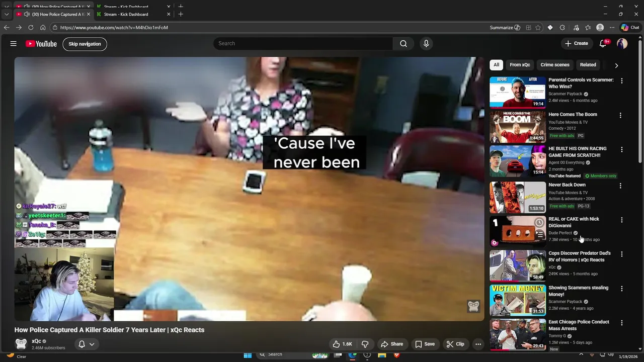
Task: Open the Copilot Chat button
Action: (630, 28)
